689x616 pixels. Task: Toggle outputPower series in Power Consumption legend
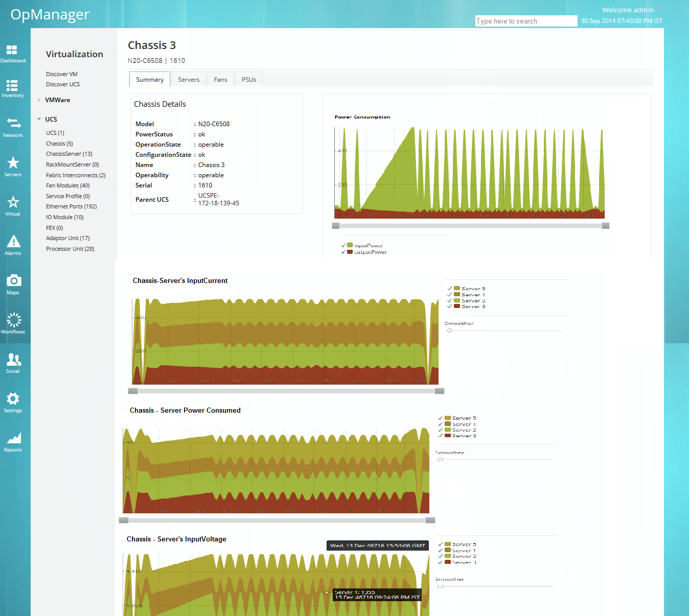pyautogui.click(x=344, y=252)
